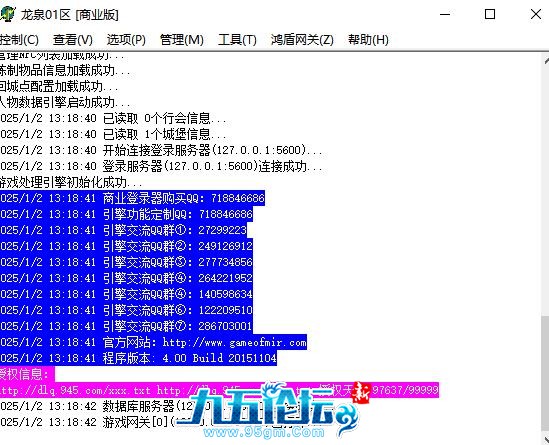Open the 管理(M) menu
The height and width of the screenshot is (445, 549).
pos(181,40)
